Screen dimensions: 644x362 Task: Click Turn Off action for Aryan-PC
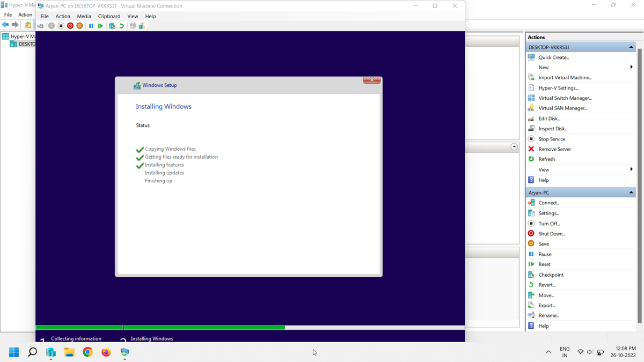549,224
